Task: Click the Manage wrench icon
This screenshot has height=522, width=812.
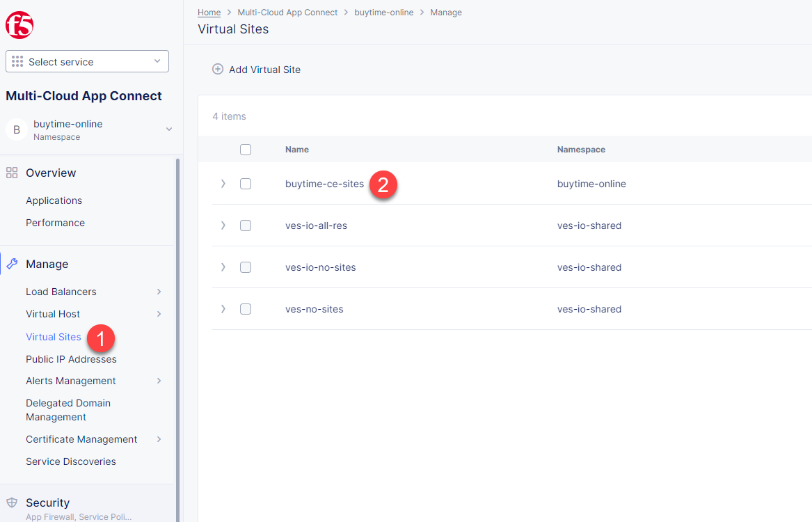Action: coord(12,264)
